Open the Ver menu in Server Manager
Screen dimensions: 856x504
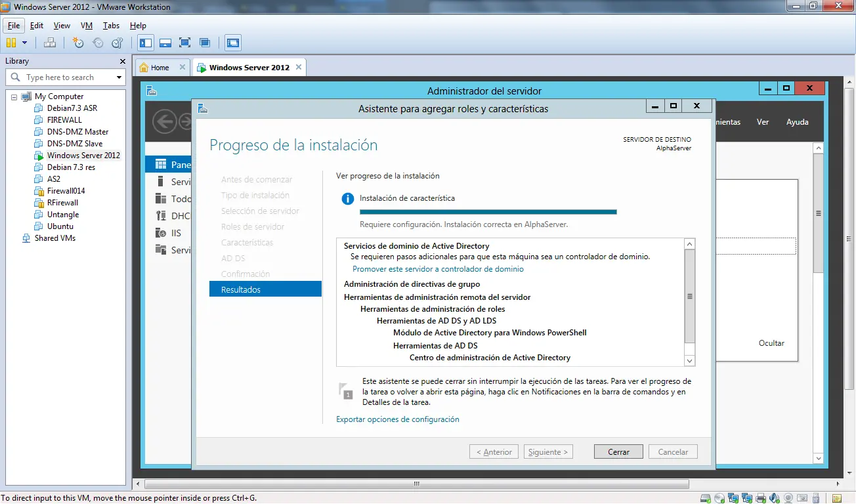pos(763,122)
